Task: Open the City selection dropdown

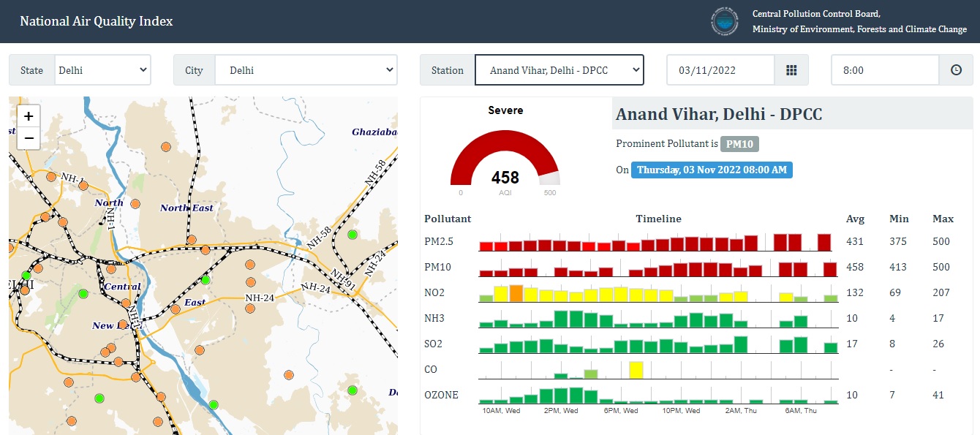Action: [305, 69]
